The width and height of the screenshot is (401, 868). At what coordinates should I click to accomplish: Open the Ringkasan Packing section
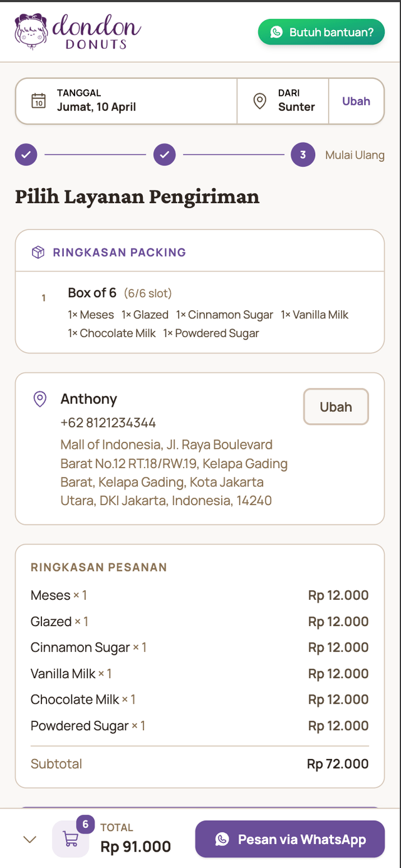pyautogui.click(x=119, y=252)
